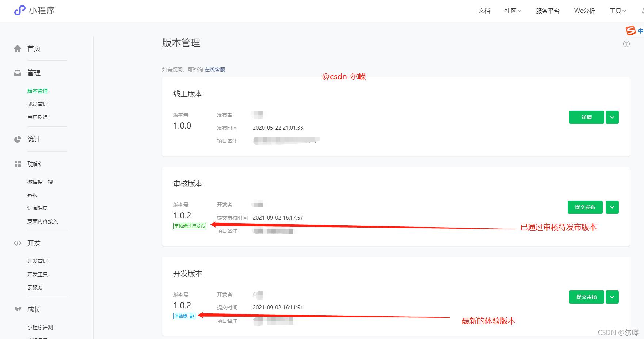The height and width of the screenshot is (339, 644).
Task: Click the 管理 inbox icon
Action: tap(18, 73)
